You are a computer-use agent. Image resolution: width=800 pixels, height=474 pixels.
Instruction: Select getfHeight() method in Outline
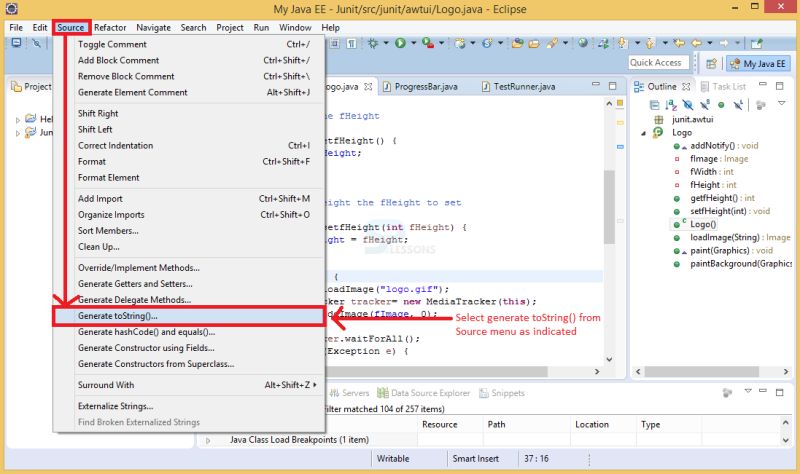click(x=714, y=198)
